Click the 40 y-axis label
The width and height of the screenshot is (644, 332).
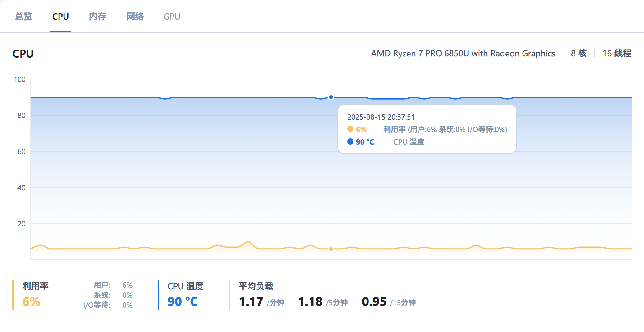coord(21,188)
